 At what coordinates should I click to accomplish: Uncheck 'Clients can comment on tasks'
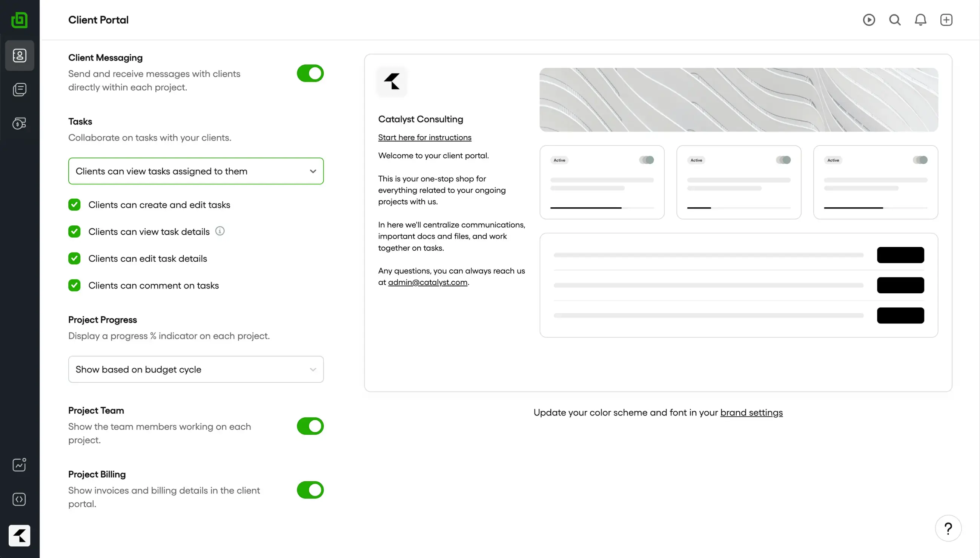pos(74,285)
